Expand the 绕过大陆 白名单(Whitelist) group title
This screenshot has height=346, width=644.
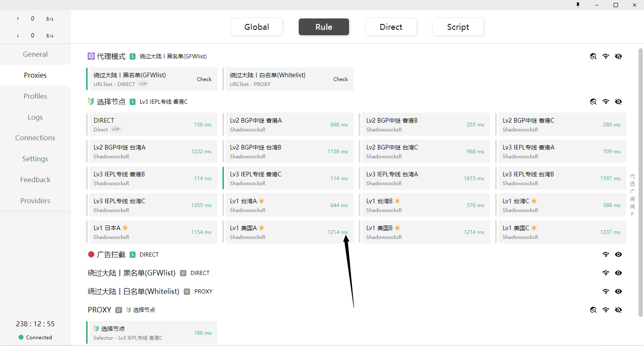[133, 291]
